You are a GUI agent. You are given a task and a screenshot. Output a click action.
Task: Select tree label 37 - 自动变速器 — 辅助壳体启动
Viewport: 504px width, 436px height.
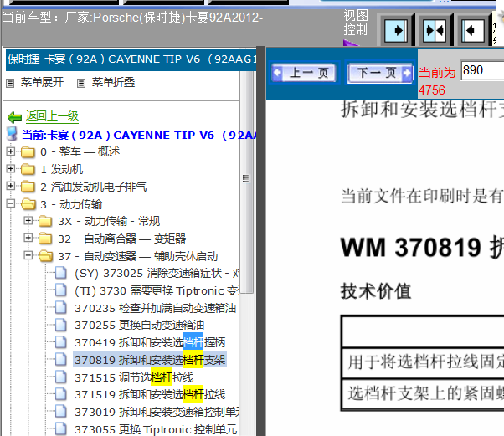click(137, 256)
